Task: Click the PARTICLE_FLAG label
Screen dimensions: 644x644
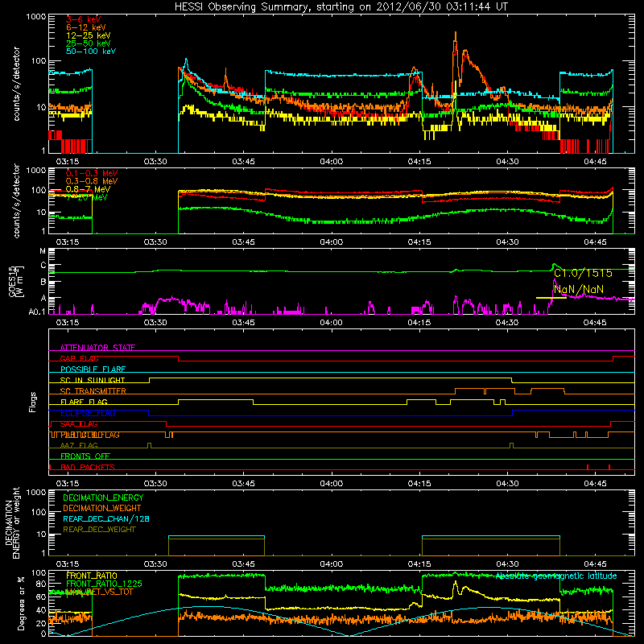Action: pyautogui.click(x=90, y=435)
